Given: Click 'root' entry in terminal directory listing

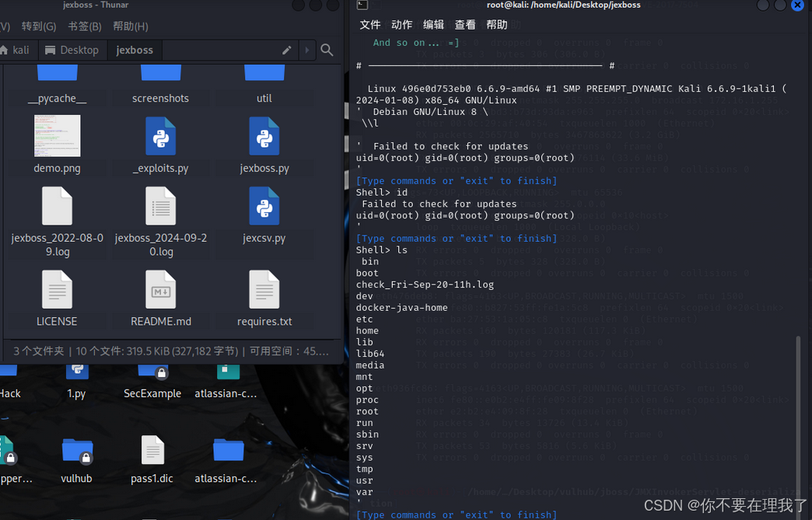Looking at the screenshot, I should (367, 411).
